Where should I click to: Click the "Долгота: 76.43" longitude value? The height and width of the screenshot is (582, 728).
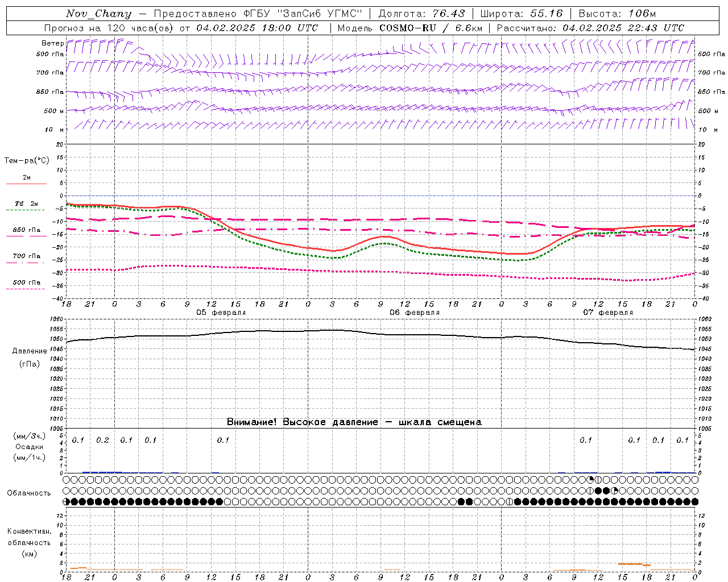coord(421,14)
